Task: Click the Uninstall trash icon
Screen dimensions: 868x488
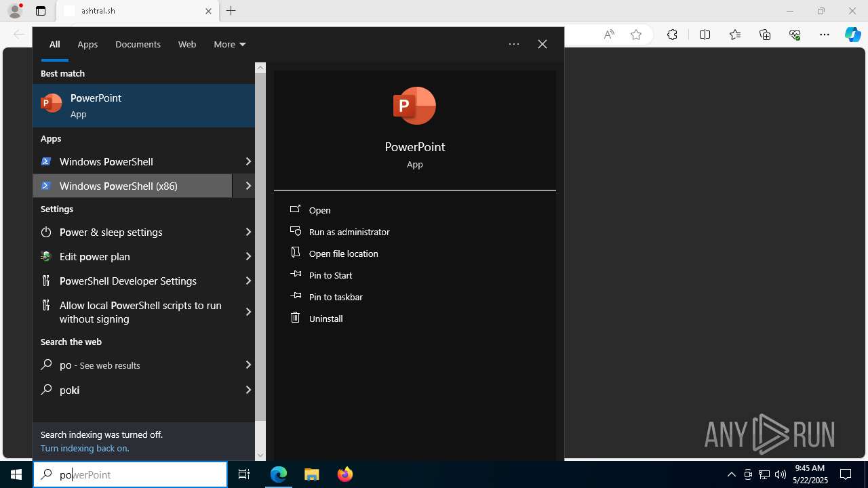Action: 296,318
